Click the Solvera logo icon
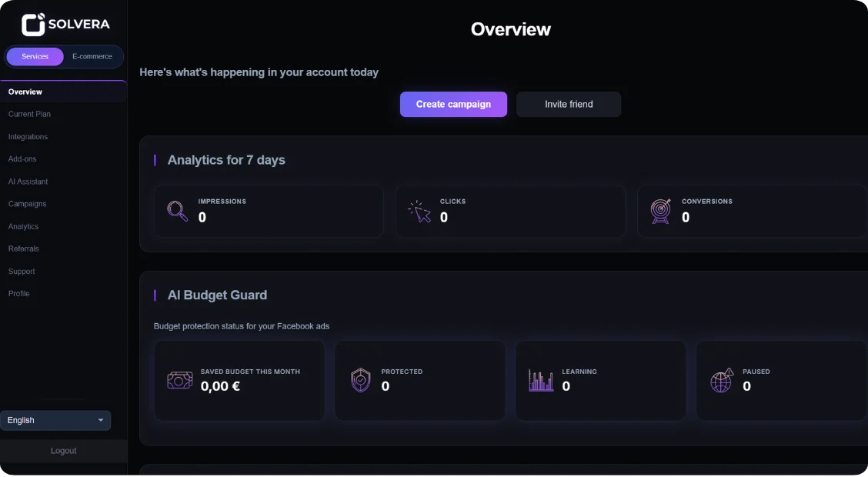 click(x=34, y=25)
